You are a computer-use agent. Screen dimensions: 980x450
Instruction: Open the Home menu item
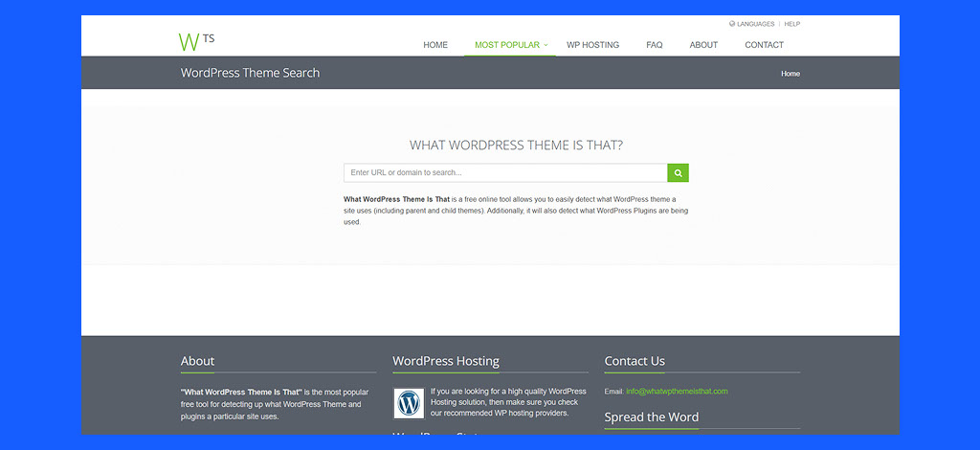(x=435, y=45)
